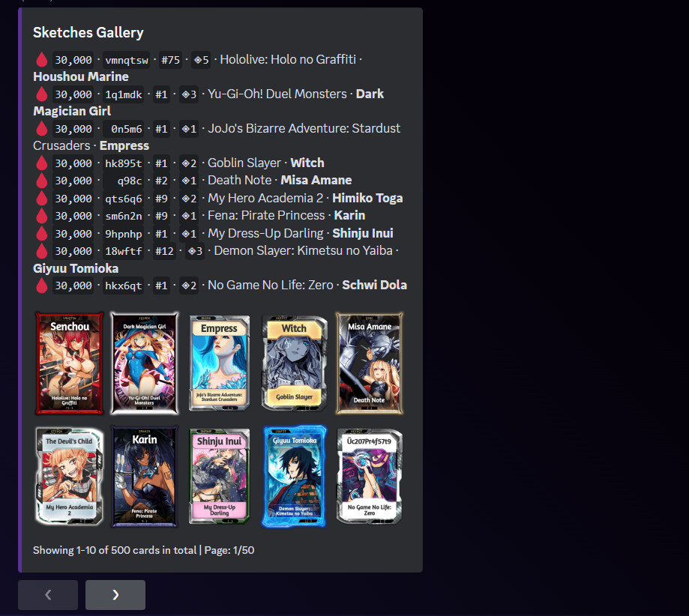Open the Dark Magician Girl card image
The width and height of the screenshot is (689, 616).
[145, 363]
